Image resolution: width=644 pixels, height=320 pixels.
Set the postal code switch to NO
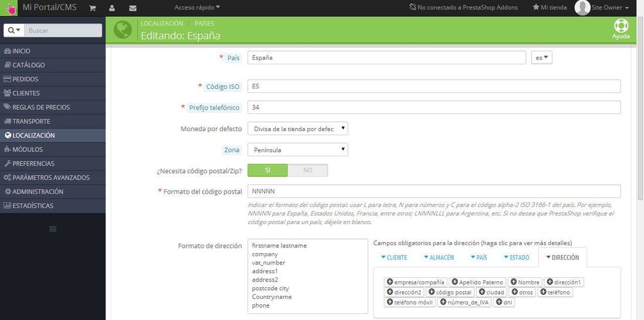click(x=307, y=170)
